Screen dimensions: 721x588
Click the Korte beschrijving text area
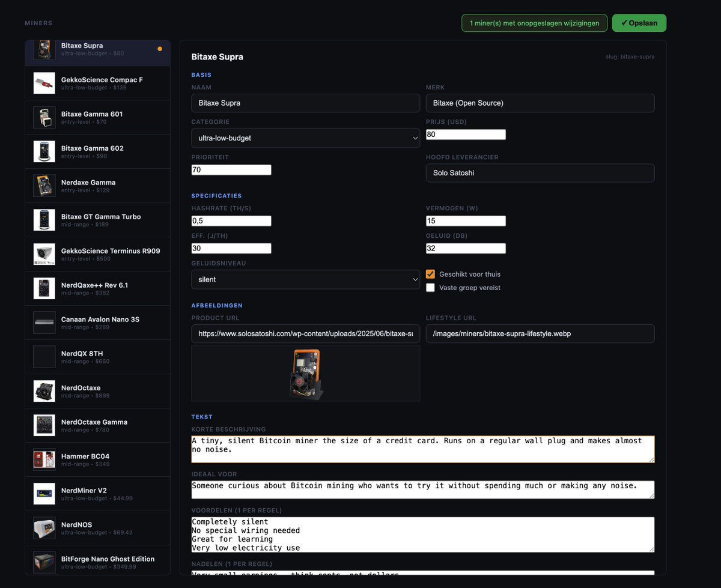click(423, 449)
